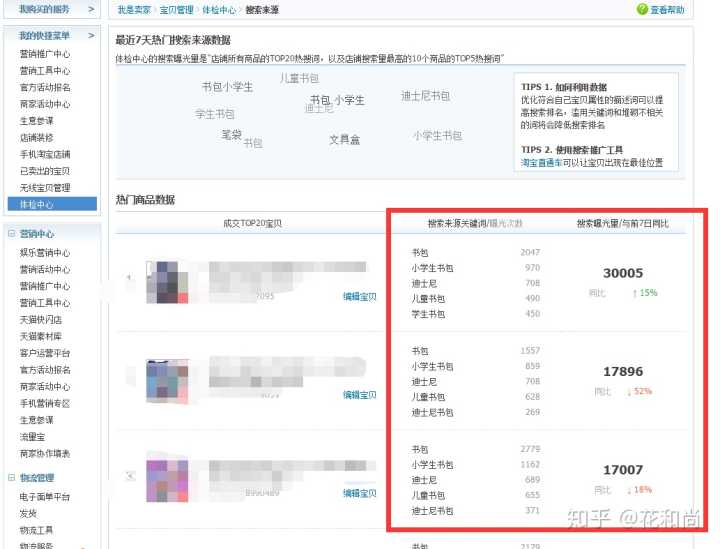720x549 pixels.
Task: Click 淘宝直通车 link in tips
Action: coord(541,162)
